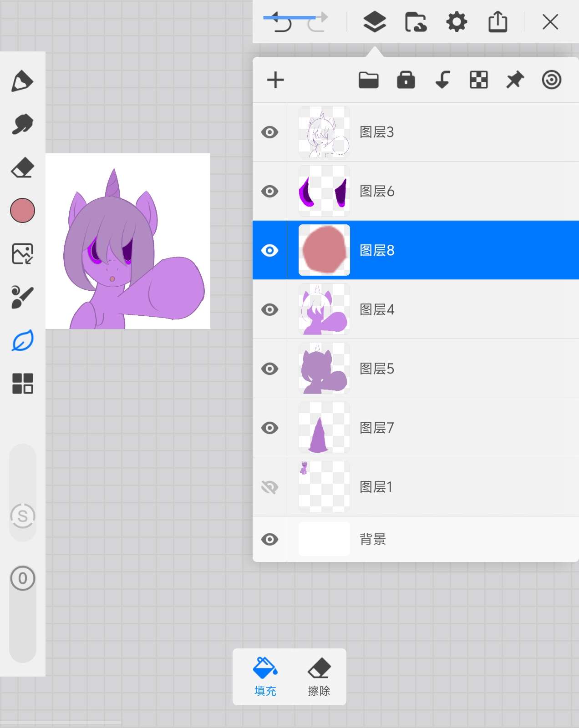Viewport: 579px width, 728px height.
Task: Toggle alpha lock checkerboard icon
Action: (x=479, y=80)
